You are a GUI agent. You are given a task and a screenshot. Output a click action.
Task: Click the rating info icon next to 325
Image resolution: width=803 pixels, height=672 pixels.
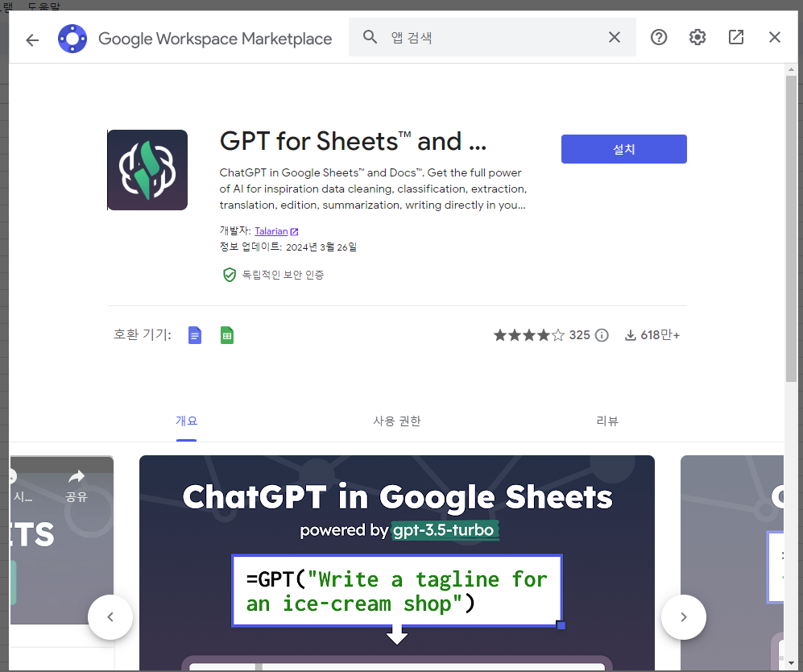(602, 335)
